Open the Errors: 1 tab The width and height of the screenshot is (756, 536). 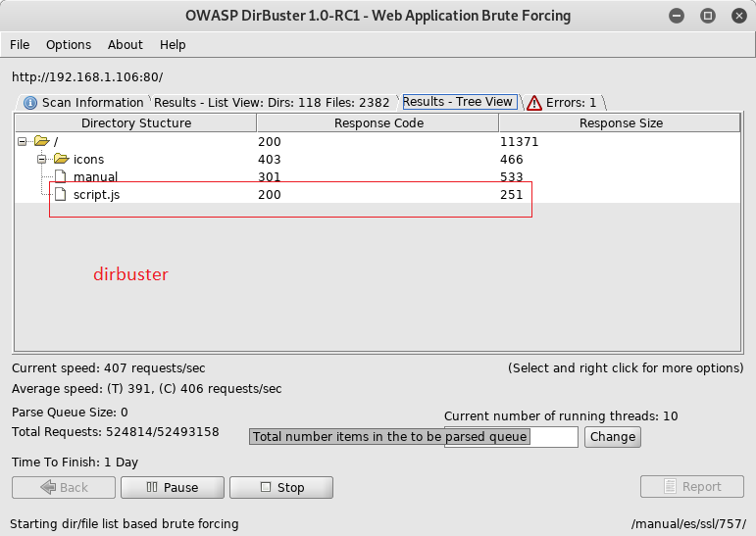click(x=563, y=102)
